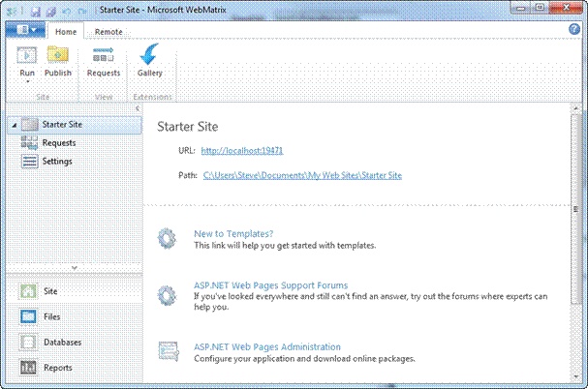Open the blue Help question mark
Image resolution: width=588 pixels, height=389 pixels.
pos(574,29)
